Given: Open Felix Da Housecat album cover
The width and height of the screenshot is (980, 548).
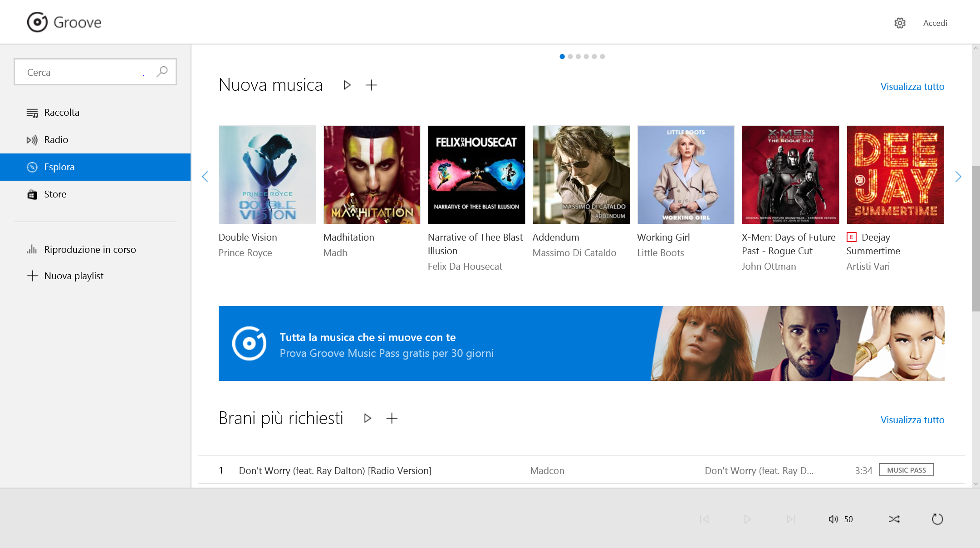Looking at the screenshot, I should pyautogui.click(x=476, y=175).
